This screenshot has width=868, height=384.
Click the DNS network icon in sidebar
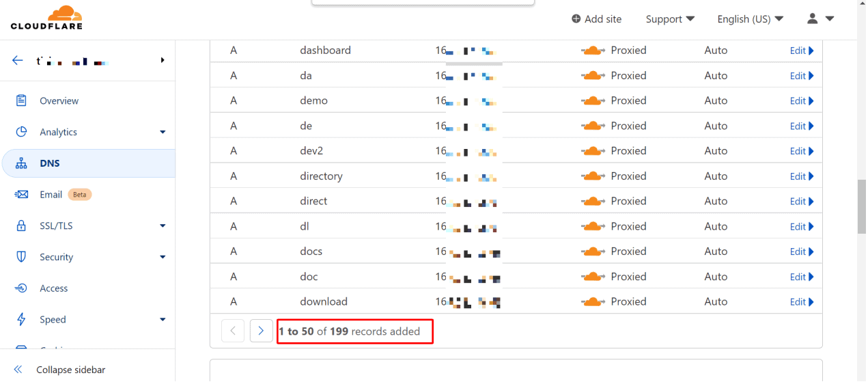[x=21, y=163]
